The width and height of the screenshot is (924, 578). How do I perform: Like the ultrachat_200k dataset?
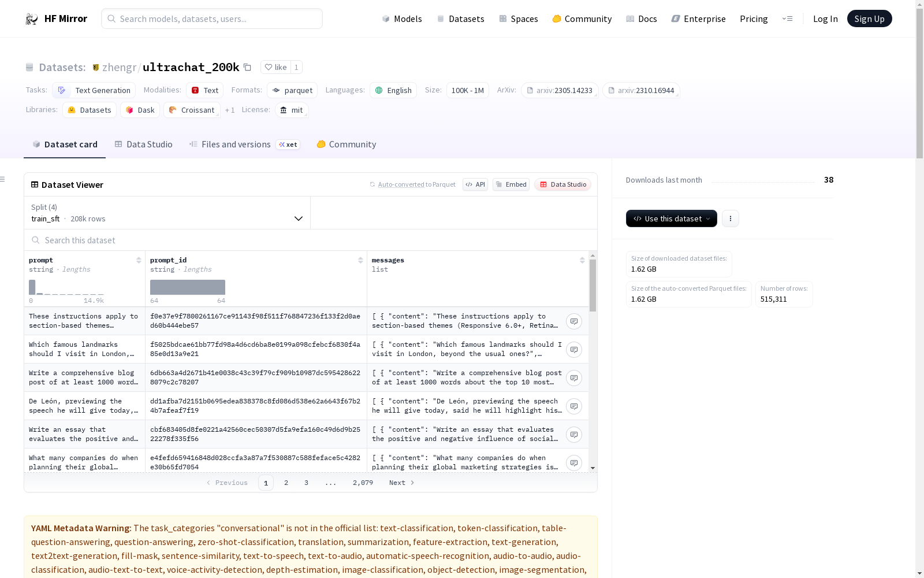(x=275, y=67)
